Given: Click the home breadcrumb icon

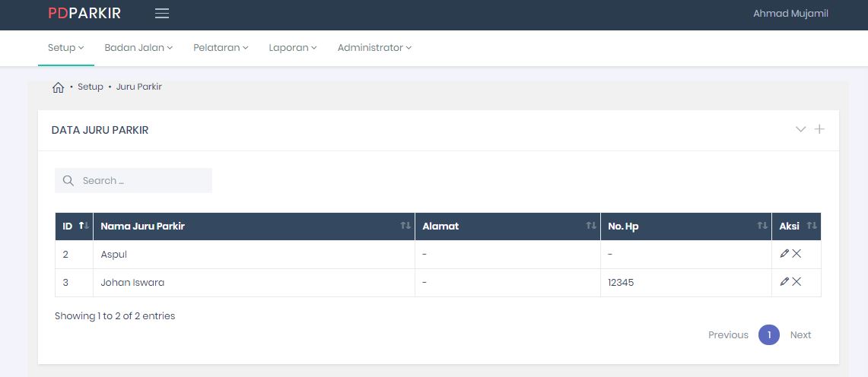Looking at the screenshot, I should pyautogui.click(x=58, y=87).
